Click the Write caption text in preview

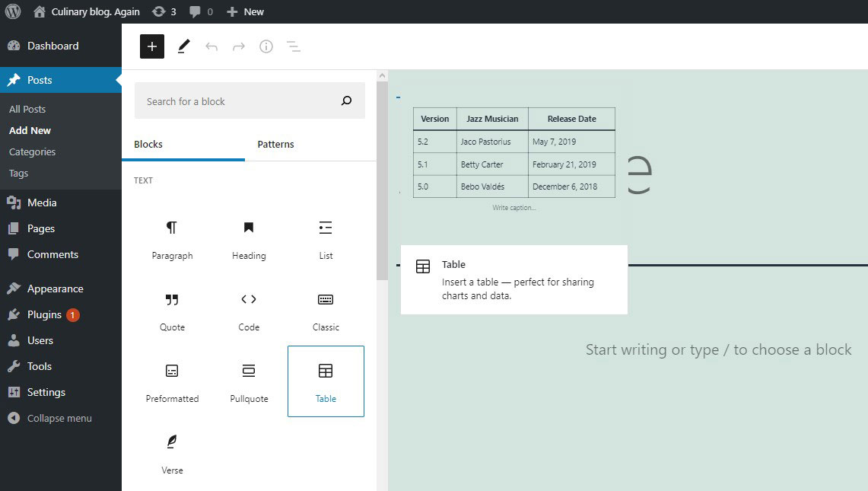pyautogui.click(x=514, y=208)
